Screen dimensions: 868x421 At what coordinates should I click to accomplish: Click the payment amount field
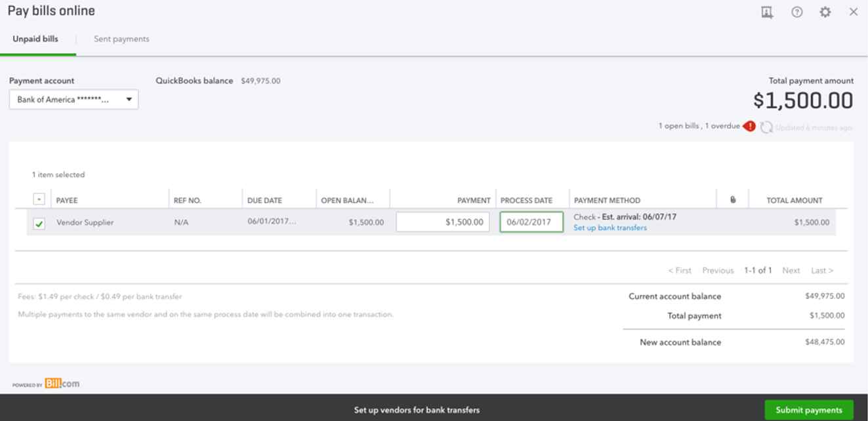(x=443, y=222)
